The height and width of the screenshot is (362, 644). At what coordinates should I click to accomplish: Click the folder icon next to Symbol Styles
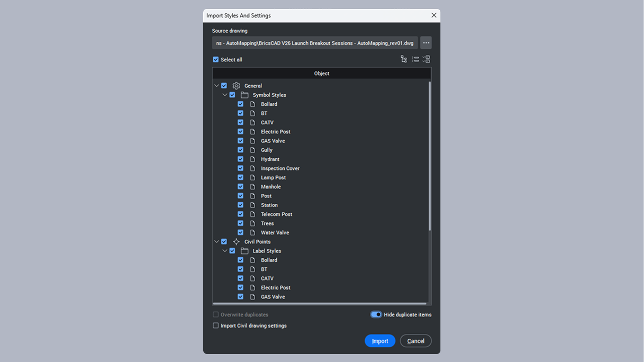(244, 94)
